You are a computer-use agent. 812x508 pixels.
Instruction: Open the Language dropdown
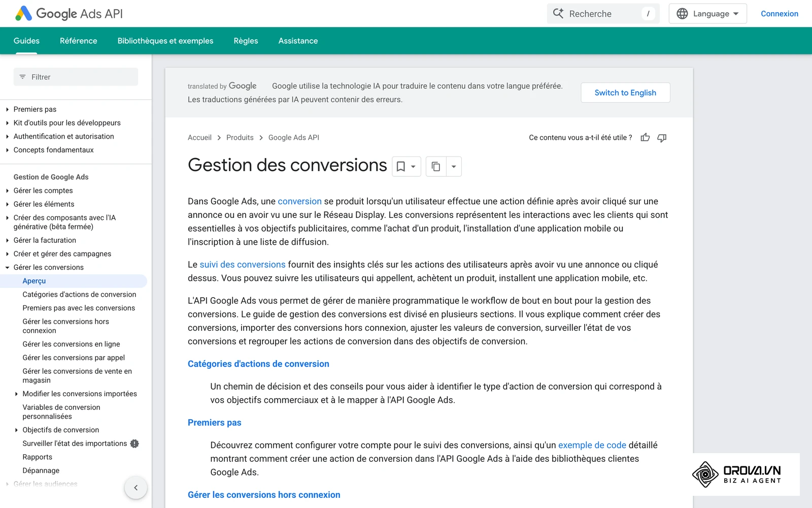point(707,14)
